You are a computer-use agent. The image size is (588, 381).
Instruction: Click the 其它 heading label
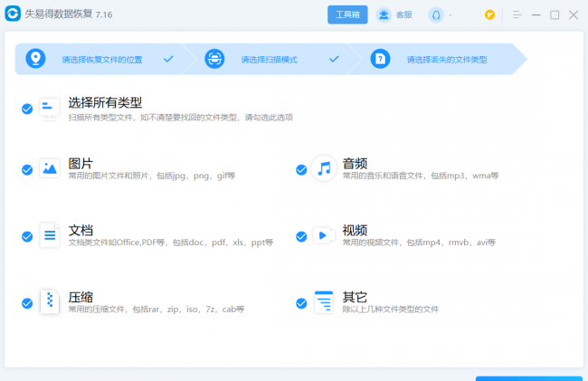pos(355,297)
